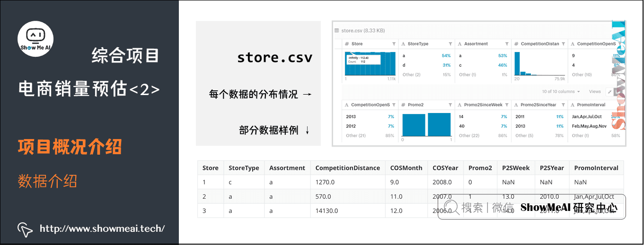The height and width of the screenshot is (245, 644).
Task: Click the Show Me AI robot logo
Action: [35, 38]
